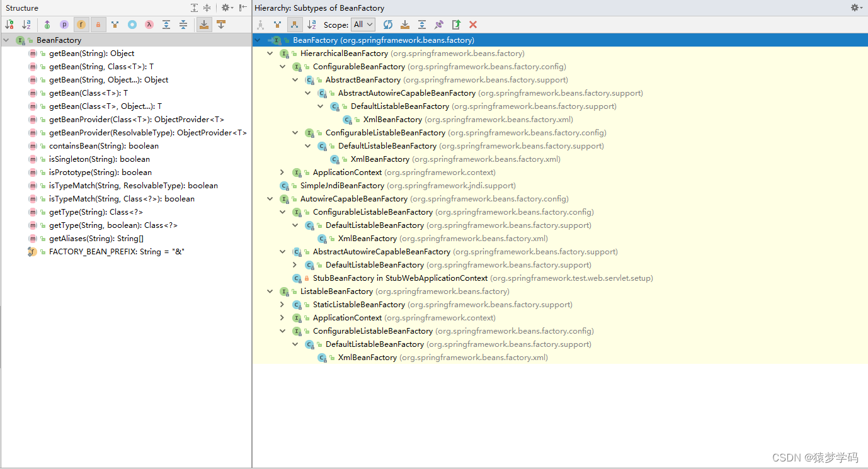Toggle Autoscroll to Source in Hierarchy
The height and width of the screenshot is (469, 868).
click(x=405, y=25)
